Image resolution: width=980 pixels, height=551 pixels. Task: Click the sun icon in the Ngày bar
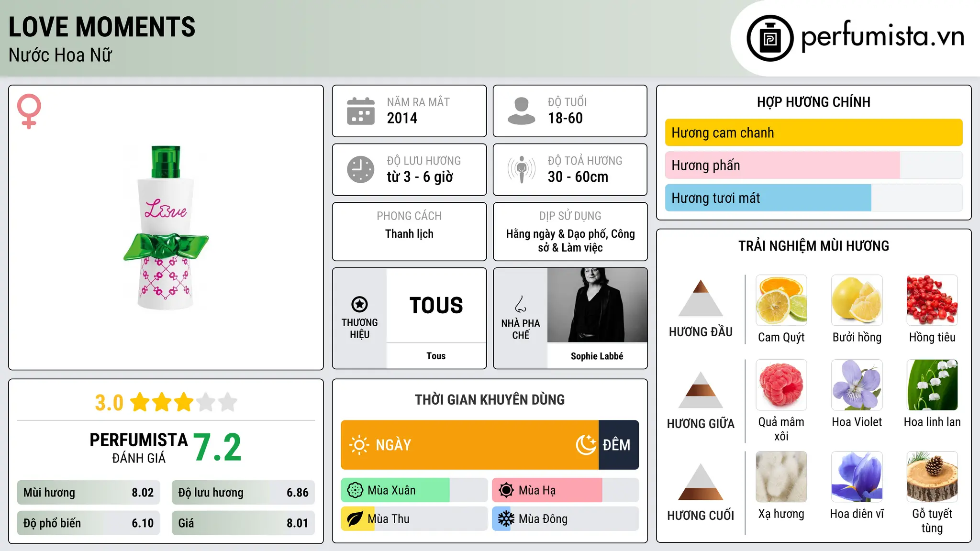click(359, 445)
